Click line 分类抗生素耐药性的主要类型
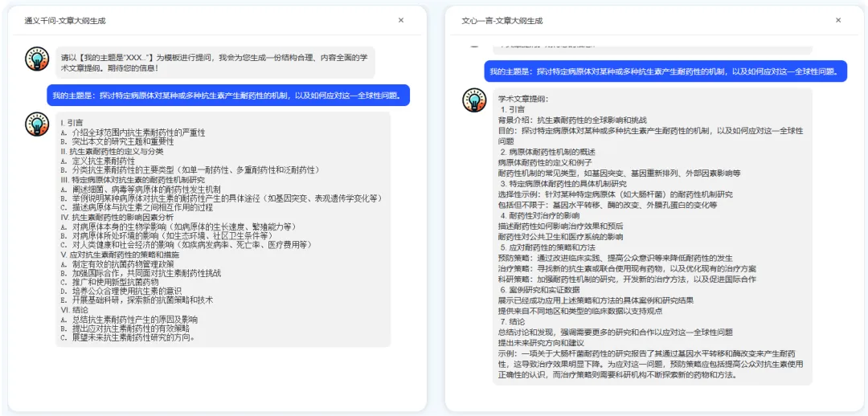This screenshot has height=416, width=868. click(190, 169)
